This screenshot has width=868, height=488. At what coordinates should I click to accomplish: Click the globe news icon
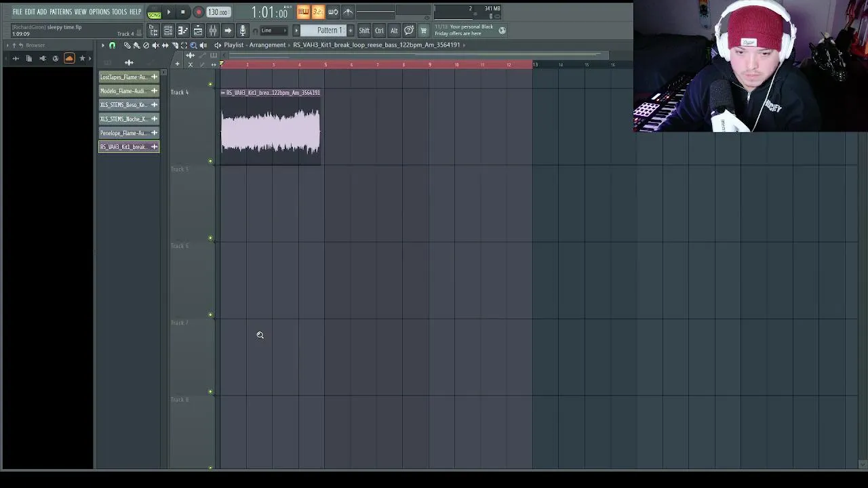tap(502, 30)
